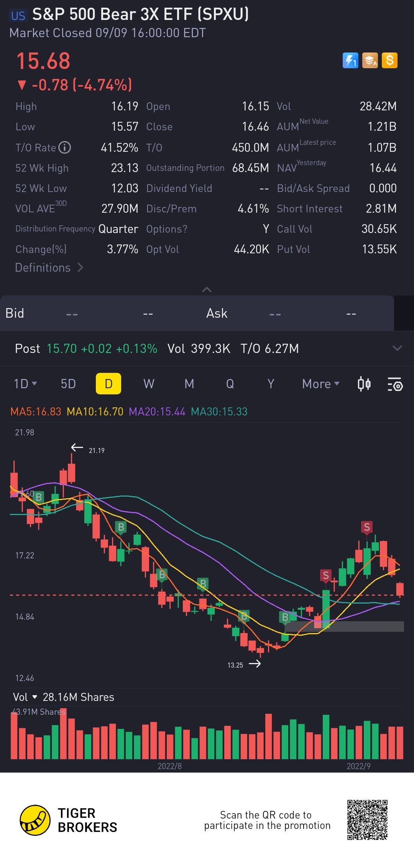Viewport: 414px width, 868px height.
Task: Switch to the Y yearly chart tab
Action: tap(271, 384)
